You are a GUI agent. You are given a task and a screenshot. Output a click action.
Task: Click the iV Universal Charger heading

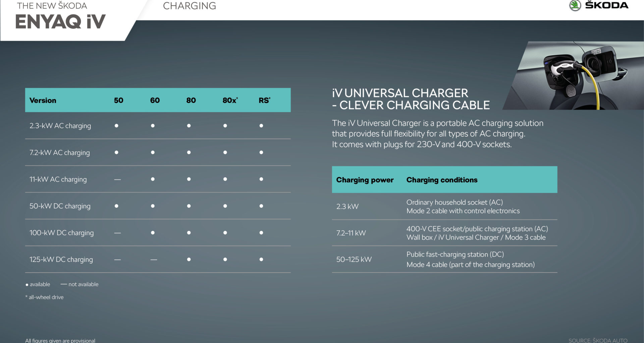click(x=411, y=99)
